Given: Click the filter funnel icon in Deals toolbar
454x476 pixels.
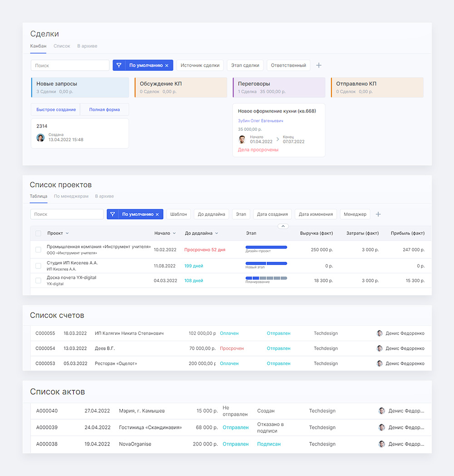Looking at the screenshot, I should point(119,65).
